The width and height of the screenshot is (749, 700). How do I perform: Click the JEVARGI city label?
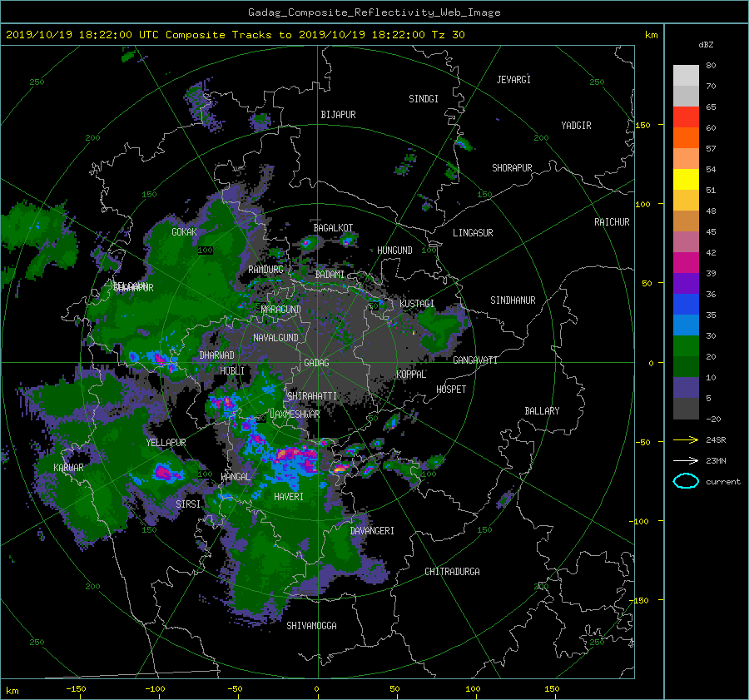click(x=513, y=80)
